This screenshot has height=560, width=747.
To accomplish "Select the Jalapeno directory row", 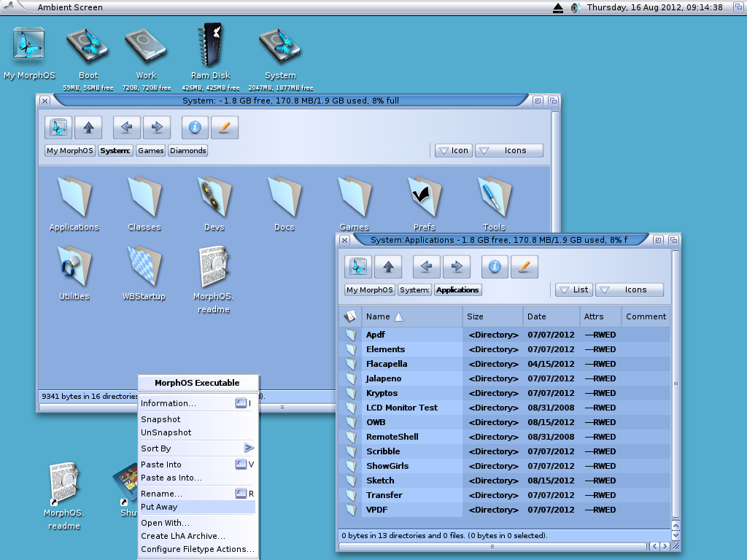I will pyautogui.click(x=505, y=378).
